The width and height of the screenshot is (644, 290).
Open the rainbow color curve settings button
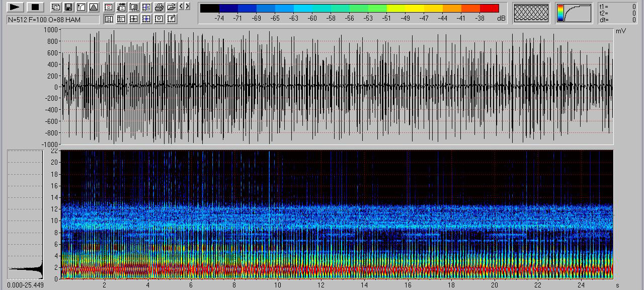click(574, 13)
